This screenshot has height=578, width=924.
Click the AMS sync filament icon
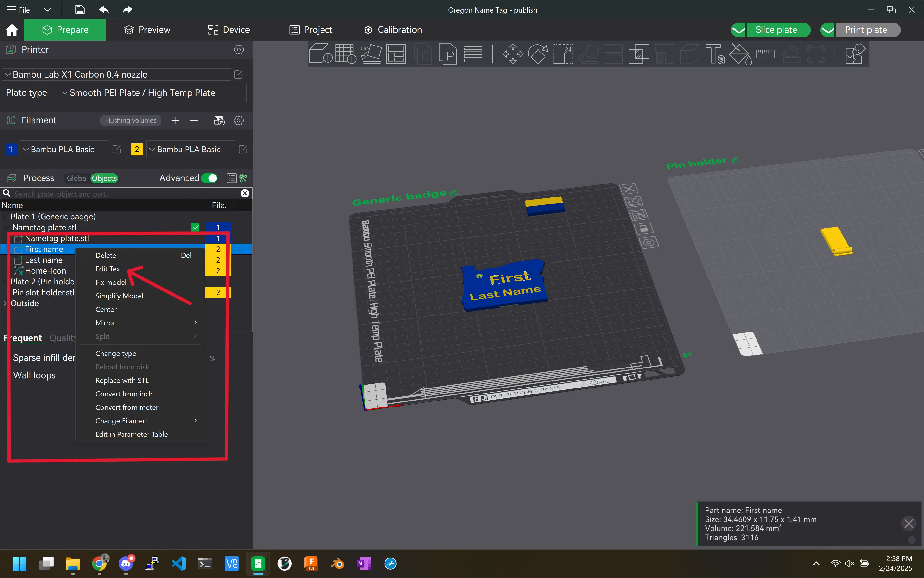click(x=219, y=120)
